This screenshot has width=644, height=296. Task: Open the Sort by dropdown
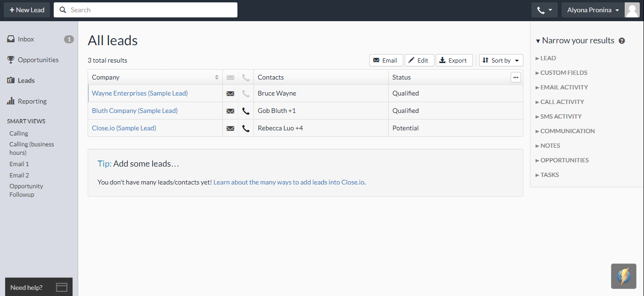point(501,60)
